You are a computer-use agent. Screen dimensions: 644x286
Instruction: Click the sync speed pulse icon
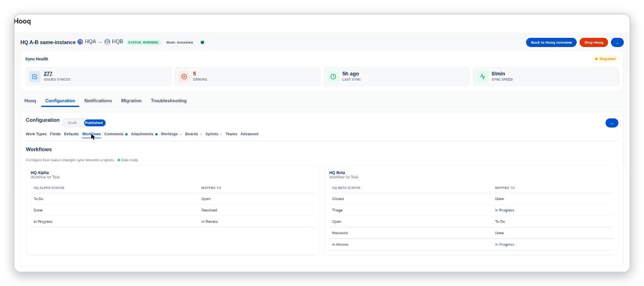tap(483, 76)
